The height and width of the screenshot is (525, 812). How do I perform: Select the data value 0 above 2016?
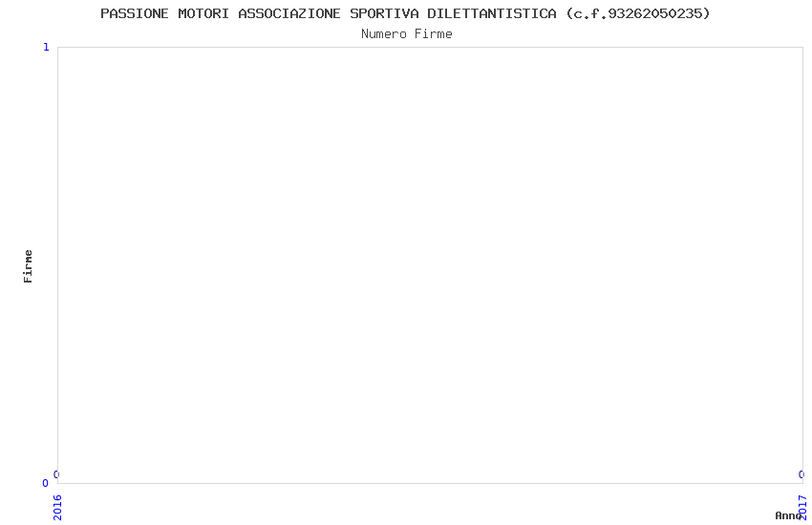(56, 474)
